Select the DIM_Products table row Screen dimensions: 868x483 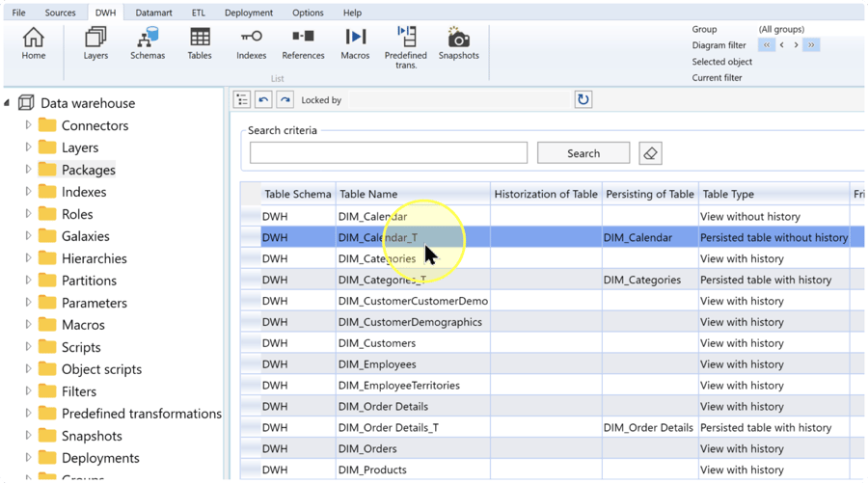coord(552,470)
